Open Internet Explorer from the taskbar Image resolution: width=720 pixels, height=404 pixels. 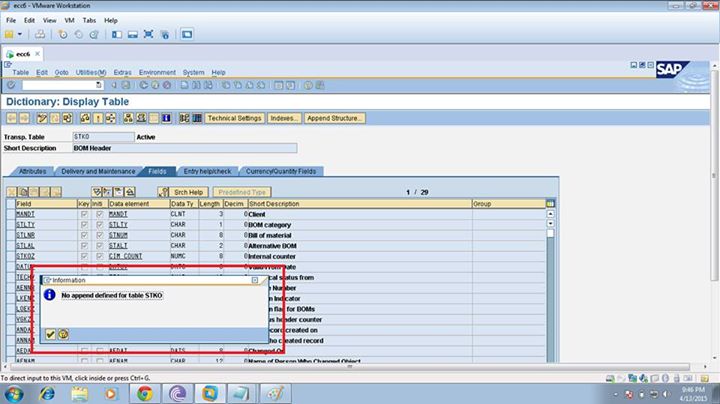(47, 394)
